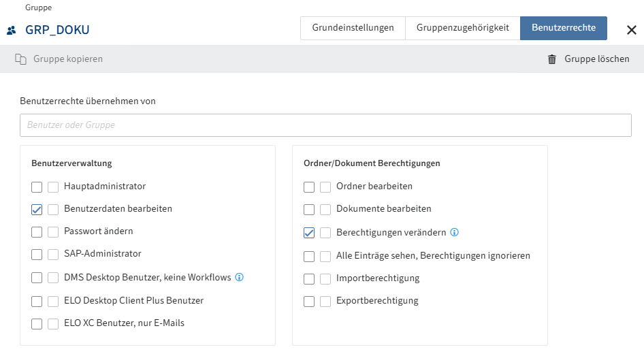Toggle second Benutzerdaten bearbeiten checkbox
The height and width of the screenshot is (356, 644).
point(53,210)
